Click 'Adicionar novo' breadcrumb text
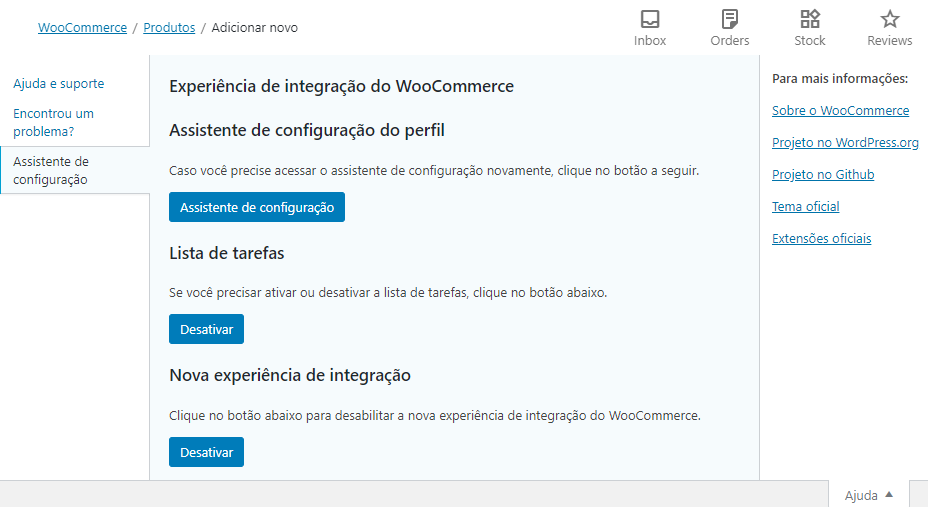The image size is (928, 507). pyautogui.click(x=254, y=28)
